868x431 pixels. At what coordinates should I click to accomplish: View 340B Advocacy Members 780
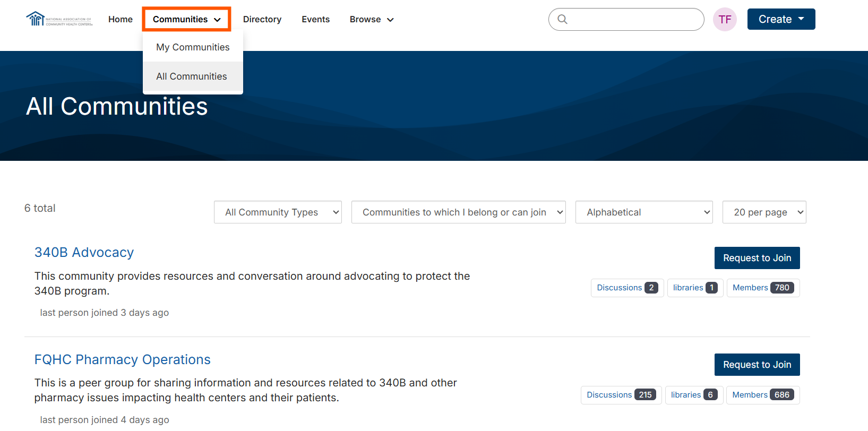click(763, 288)
